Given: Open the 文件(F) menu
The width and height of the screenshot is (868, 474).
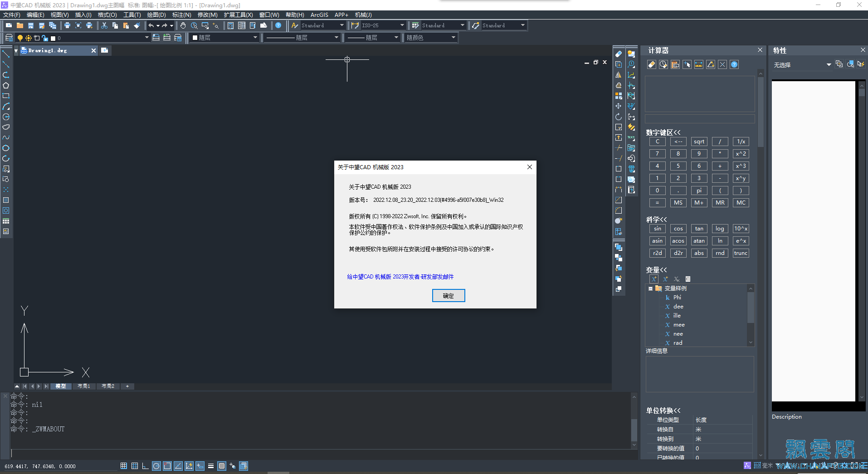Looking at the screenshot, I should pyautogui.click(x=11, y=15).
